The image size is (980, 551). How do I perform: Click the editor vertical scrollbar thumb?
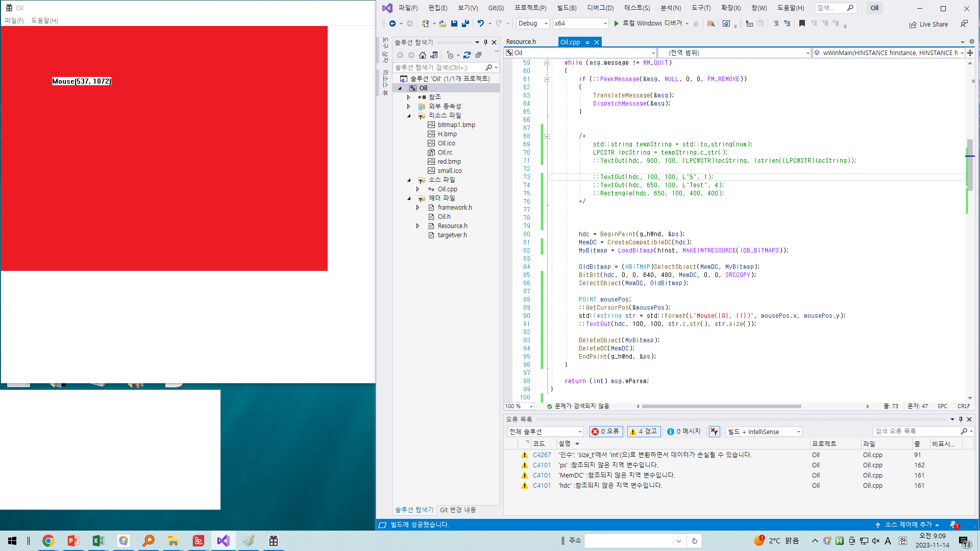tap(970, 165)
